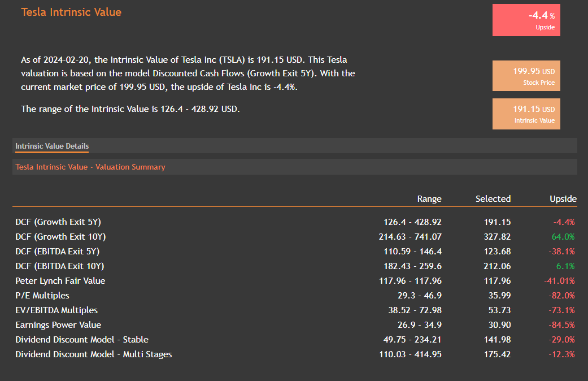
Task: Open the DCF (Growth Exit 5Y) row
Action: (x=58, y=222)
